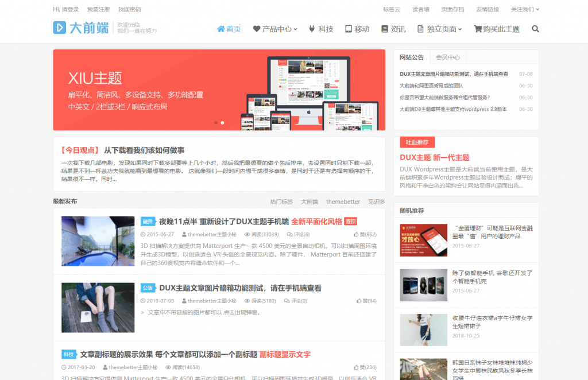Select first carousel dot on banner
Screen dimensions: 588x380
tap(216, 122)
